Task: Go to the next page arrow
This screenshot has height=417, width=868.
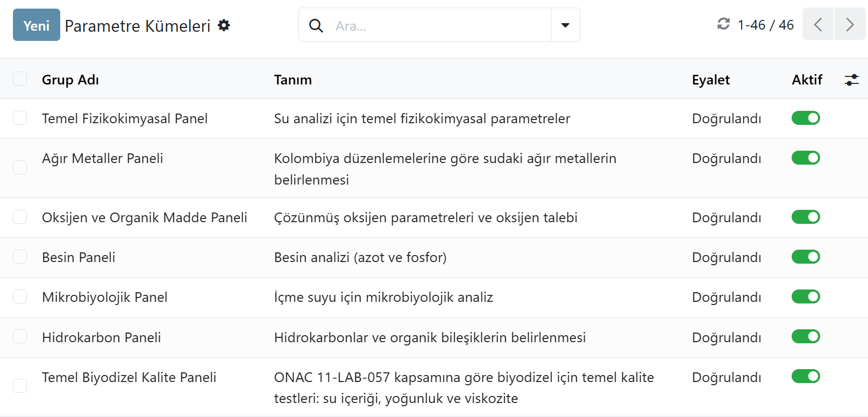Action: point(850,25)
